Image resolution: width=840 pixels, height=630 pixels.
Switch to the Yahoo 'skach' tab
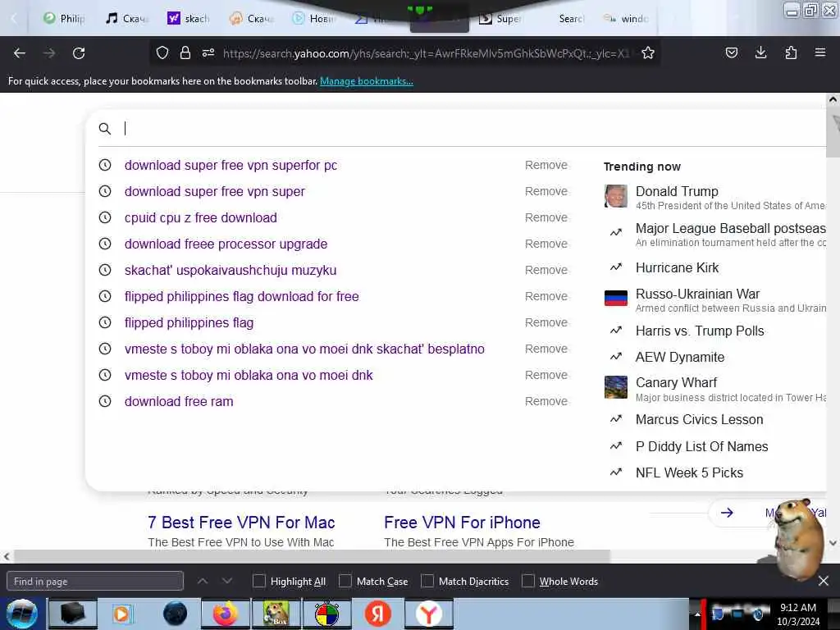point(189,18)
